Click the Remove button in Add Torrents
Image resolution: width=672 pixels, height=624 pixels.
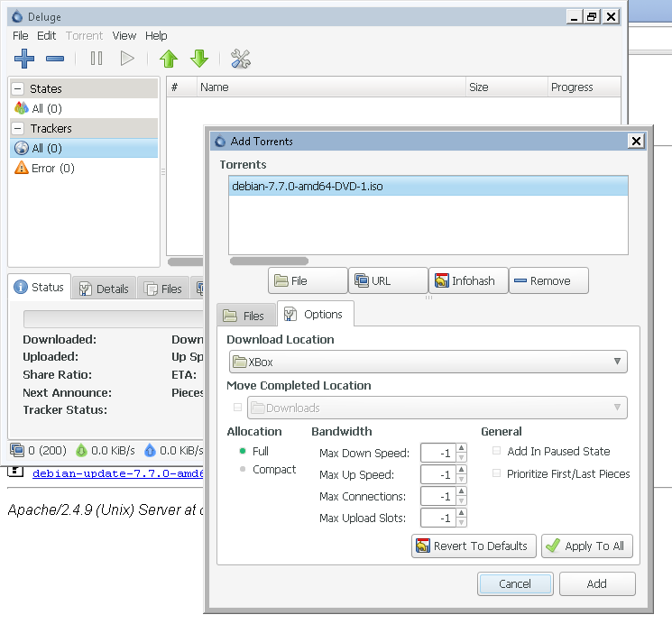click(x=548, y=280)
